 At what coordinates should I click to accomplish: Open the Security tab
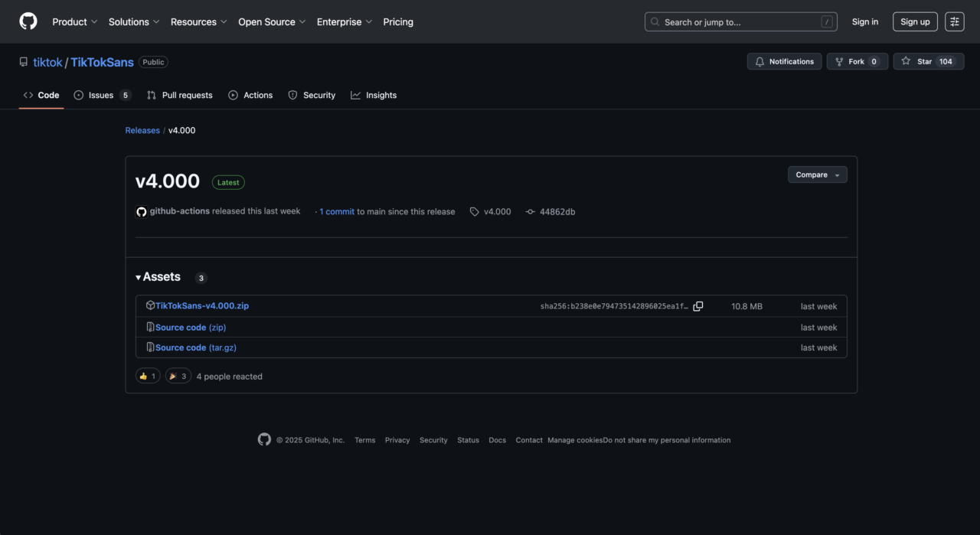[312, 96]
